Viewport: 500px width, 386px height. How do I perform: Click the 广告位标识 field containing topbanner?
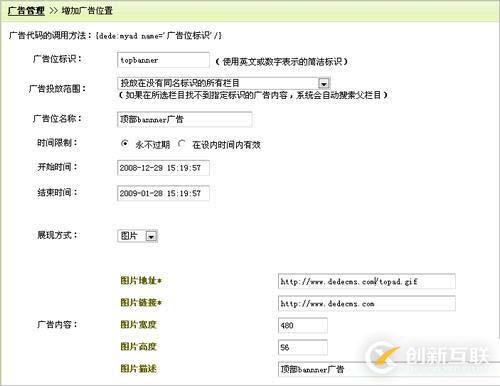point(163,60)
